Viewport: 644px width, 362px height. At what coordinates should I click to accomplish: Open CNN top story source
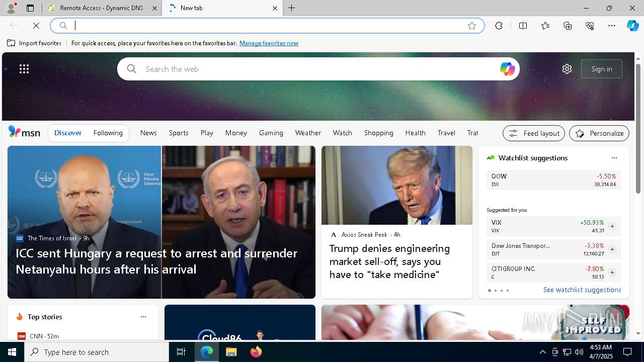[x=38, y=336]
